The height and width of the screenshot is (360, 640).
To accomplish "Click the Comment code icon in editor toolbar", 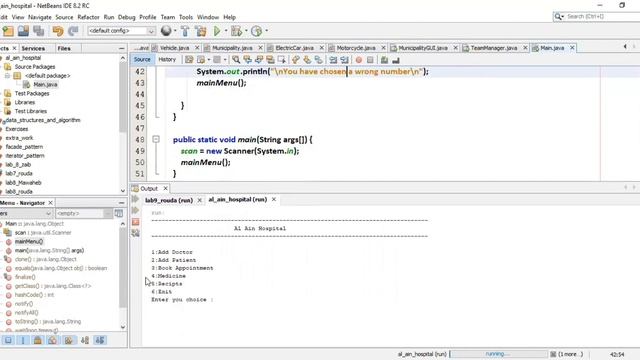I will [x=384, y=60].
